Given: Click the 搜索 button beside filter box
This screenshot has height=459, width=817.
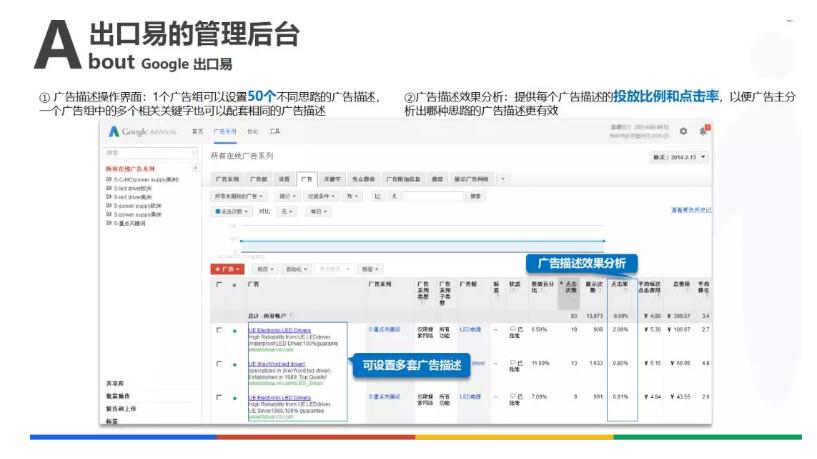Looking at the screenshot, I should [475, 196].
